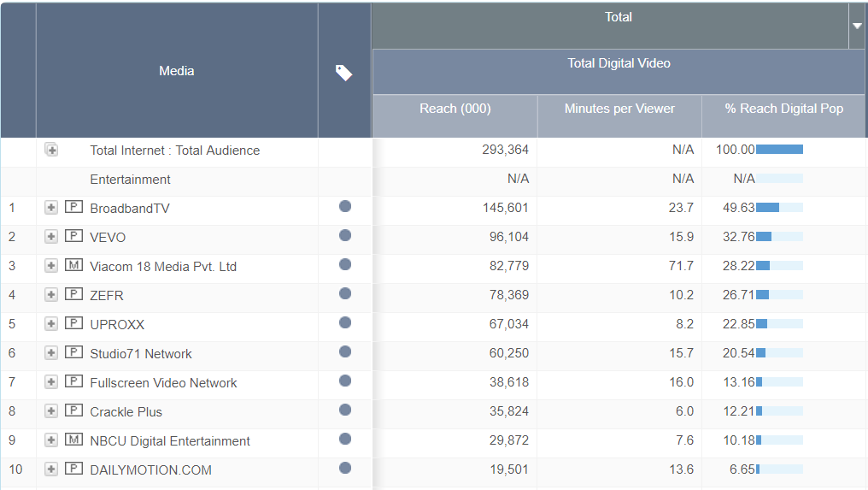Open the BroadbandTV media name
This screenshot has width=868, height=490.
[130, 209]
